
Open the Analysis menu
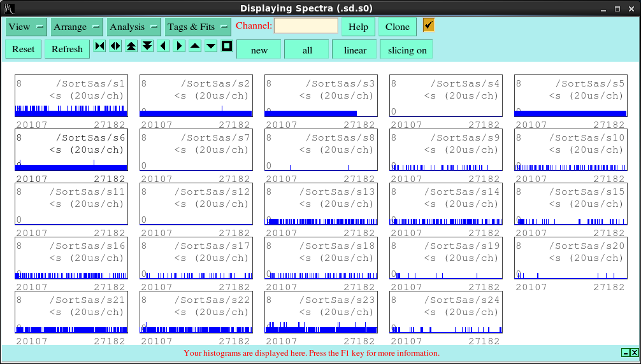pyautogui.click(x=134, y=27)
